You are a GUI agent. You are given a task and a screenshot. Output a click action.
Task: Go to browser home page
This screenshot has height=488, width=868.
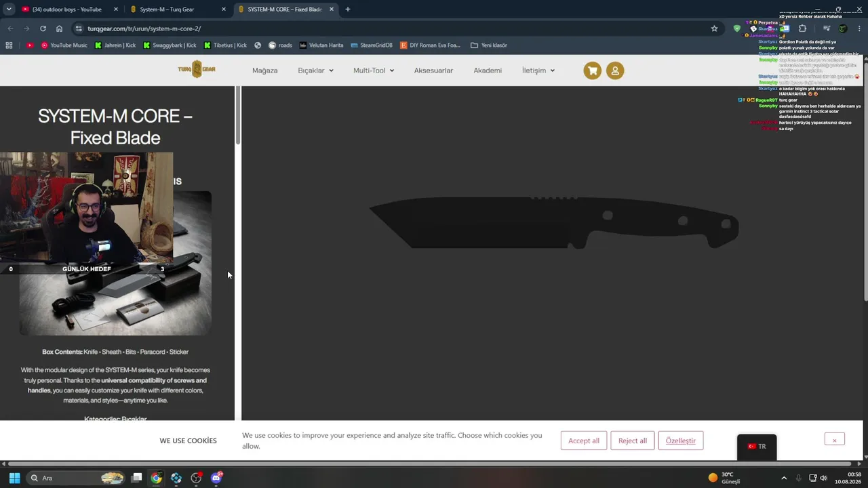pyautogui.click(x=59, y=28)
